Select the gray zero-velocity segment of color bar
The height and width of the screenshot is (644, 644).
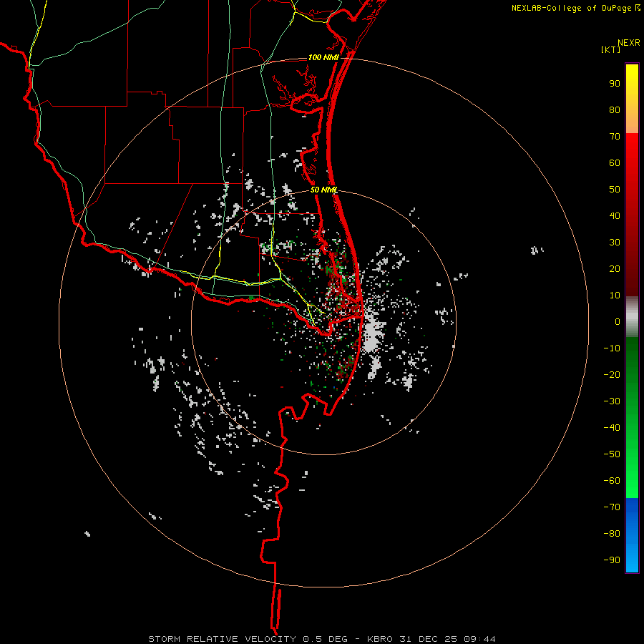[632, 317]
